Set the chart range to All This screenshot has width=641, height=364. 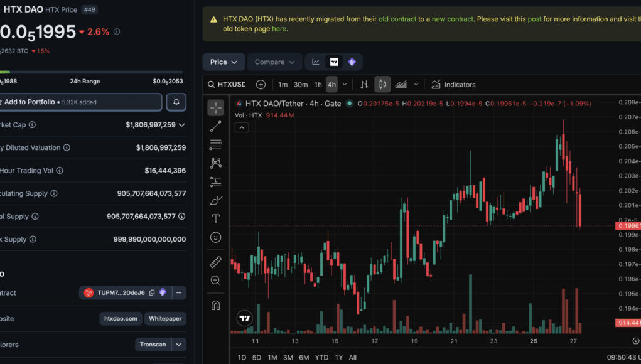pos(353,358)
